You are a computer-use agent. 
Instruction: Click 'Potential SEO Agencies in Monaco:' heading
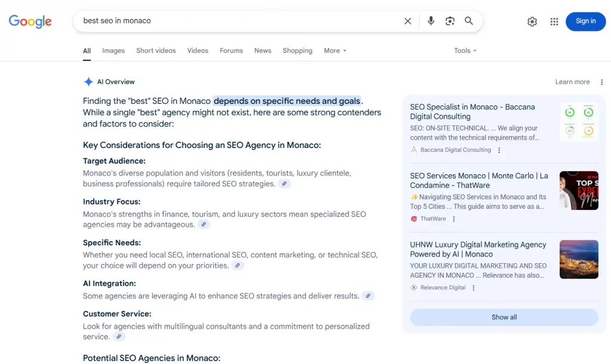[152, 358]
